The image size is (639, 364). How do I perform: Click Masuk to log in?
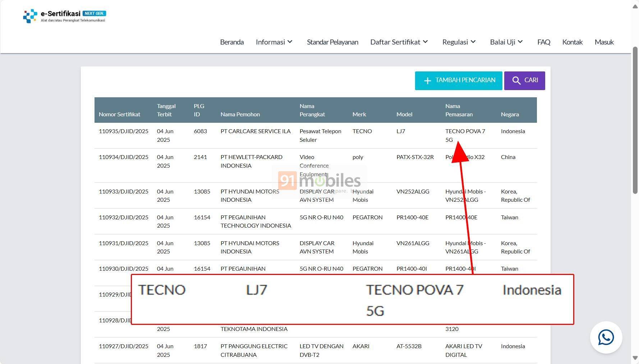[x=604, y=42]
